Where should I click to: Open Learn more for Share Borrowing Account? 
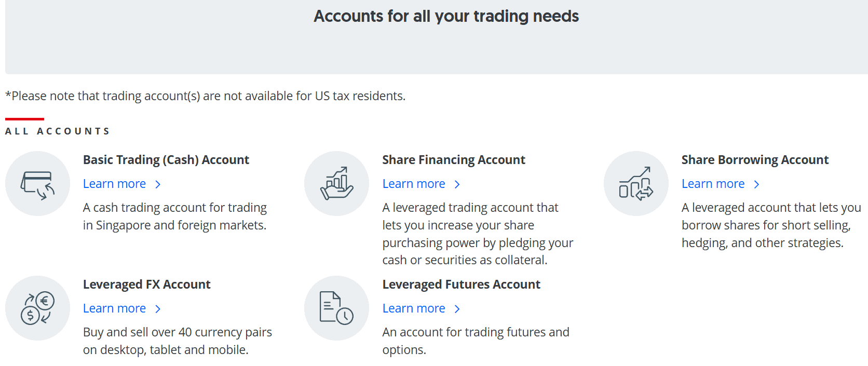(x=713, y=184)
